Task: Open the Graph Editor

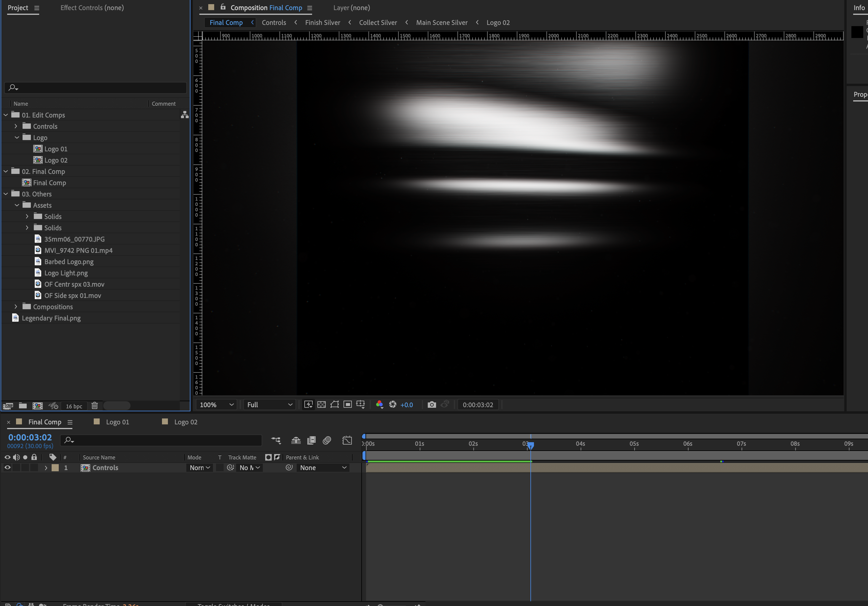Action: click(347, 440)
